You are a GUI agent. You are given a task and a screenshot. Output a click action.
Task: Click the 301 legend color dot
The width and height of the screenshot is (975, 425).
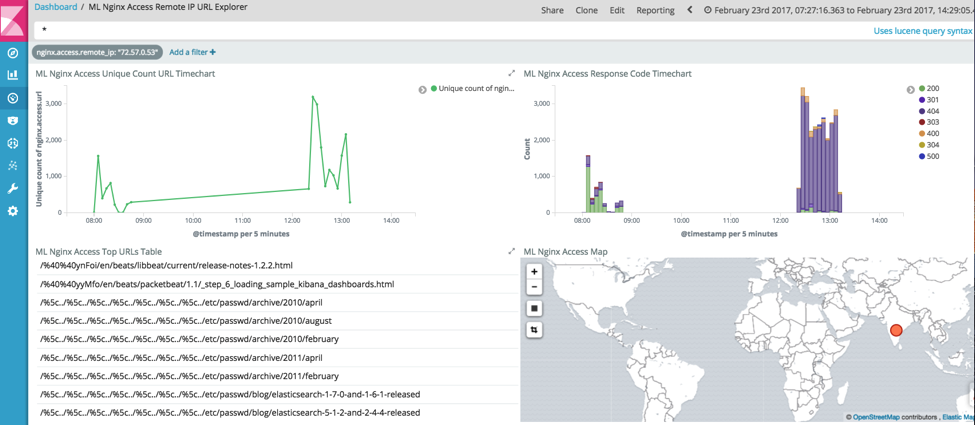tap(921, 100)
